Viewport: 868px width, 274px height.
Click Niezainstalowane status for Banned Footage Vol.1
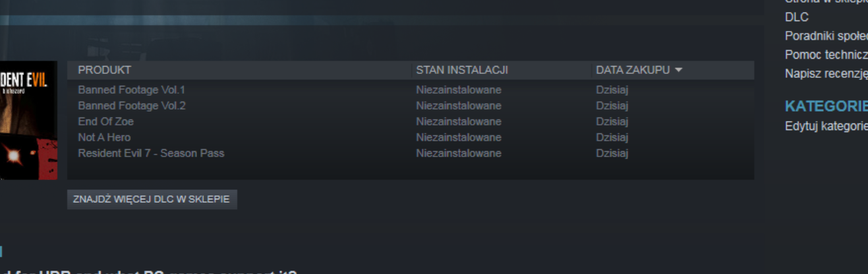point(459,90)
